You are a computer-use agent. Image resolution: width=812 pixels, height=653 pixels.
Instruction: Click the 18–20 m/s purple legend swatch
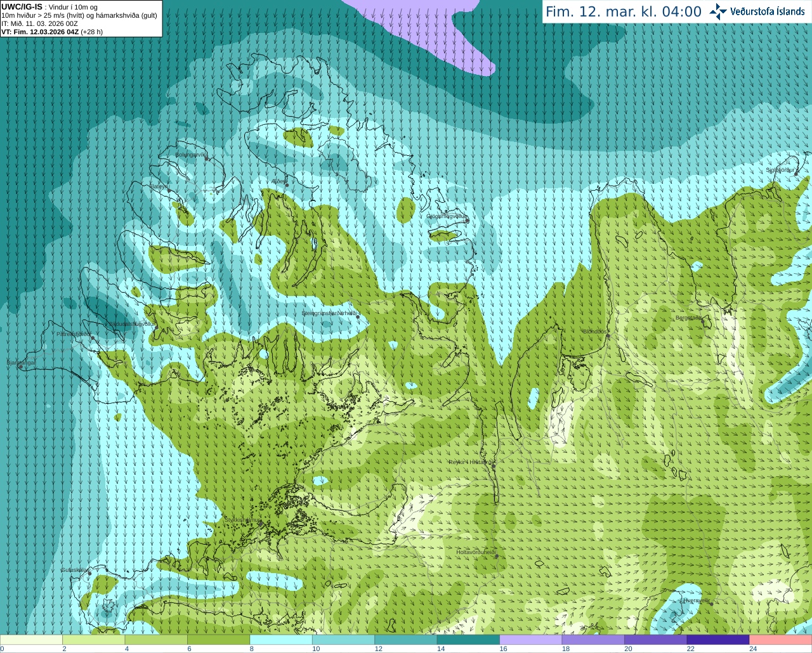click(593, 640)
